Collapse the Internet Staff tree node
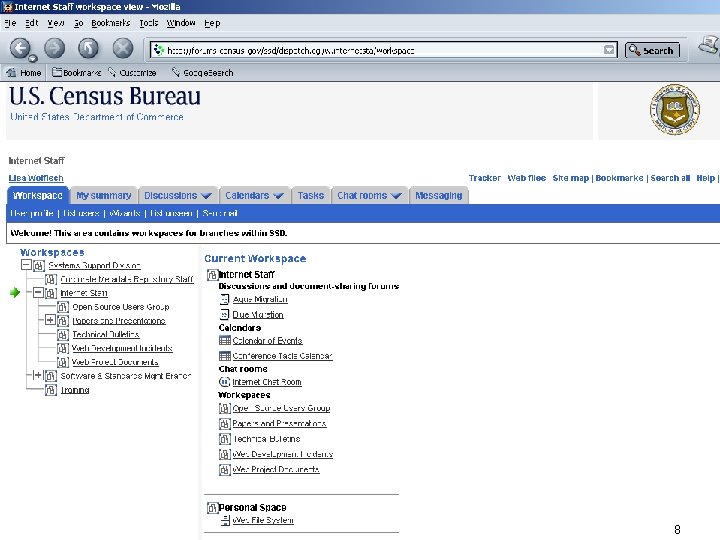This screenshot has height=540, width=720. [38, 292]
